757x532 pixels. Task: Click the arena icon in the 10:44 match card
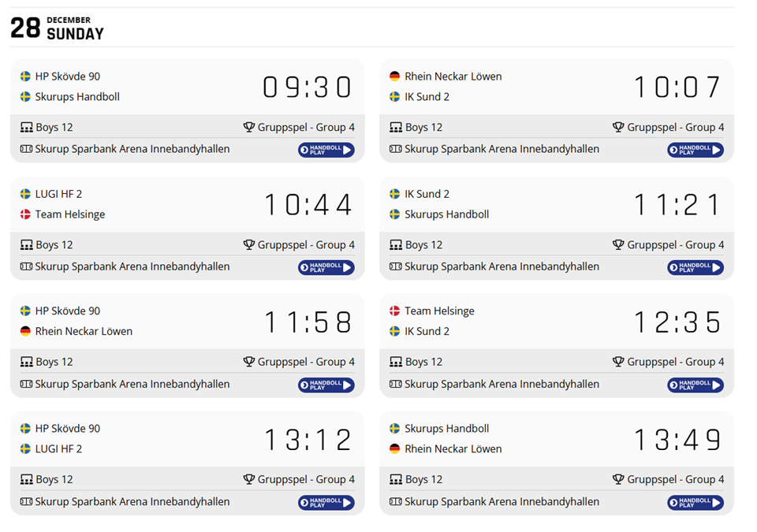coord(26,266)
